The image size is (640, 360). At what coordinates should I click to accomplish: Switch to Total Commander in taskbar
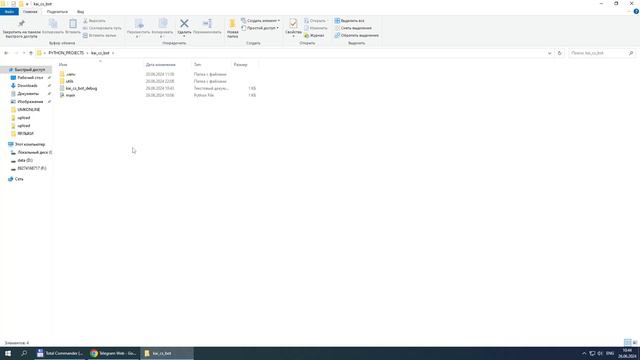click(x=60, y=353)
